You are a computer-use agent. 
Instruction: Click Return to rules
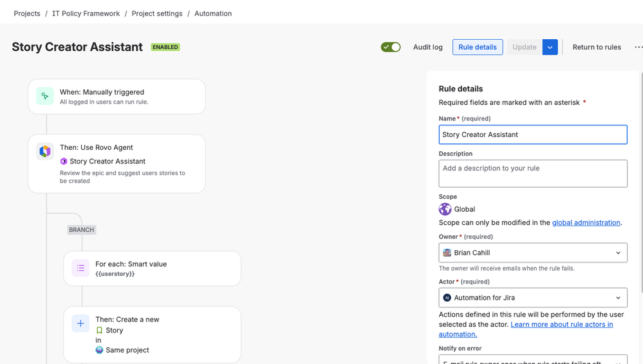tap(597, 47)
